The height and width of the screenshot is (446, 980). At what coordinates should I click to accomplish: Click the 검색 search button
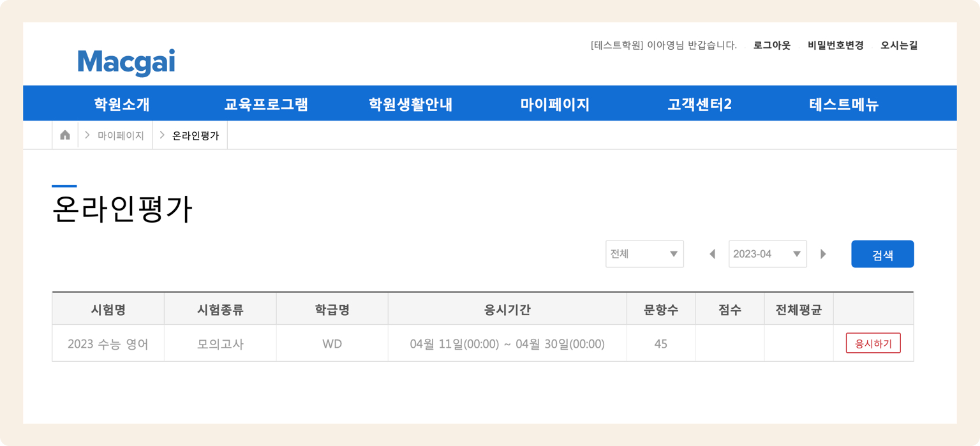pos(882,254)
